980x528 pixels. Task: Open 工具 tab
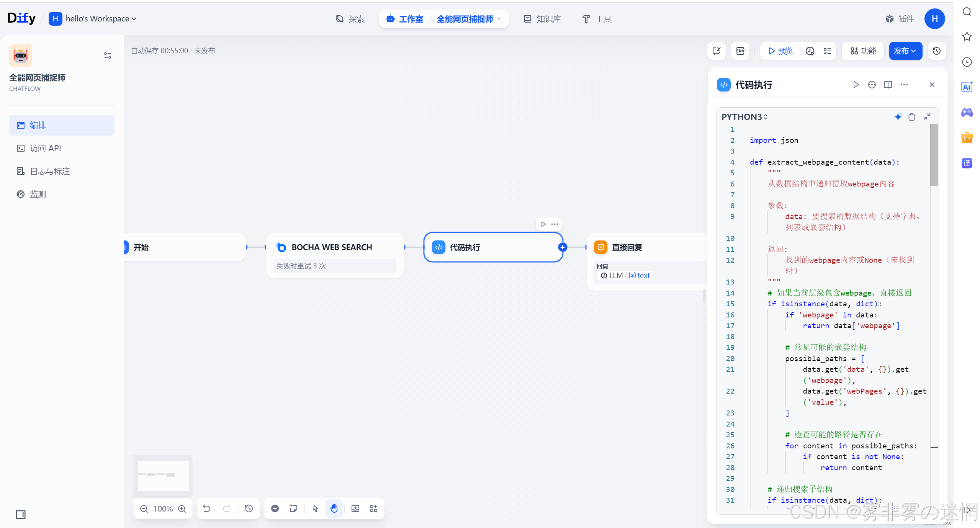click(597, 19)
